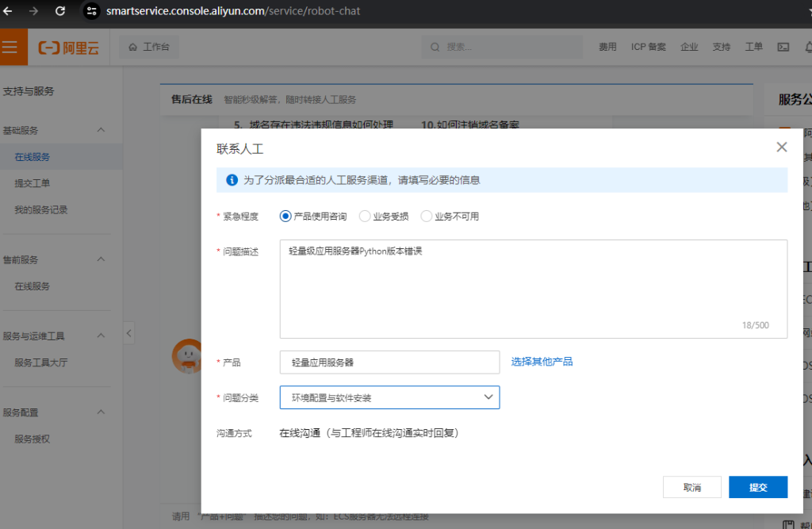The height and width of the screenshot is (529, 812).
Task: Click into the 问题描述 text area
Action: click(533, 289)
